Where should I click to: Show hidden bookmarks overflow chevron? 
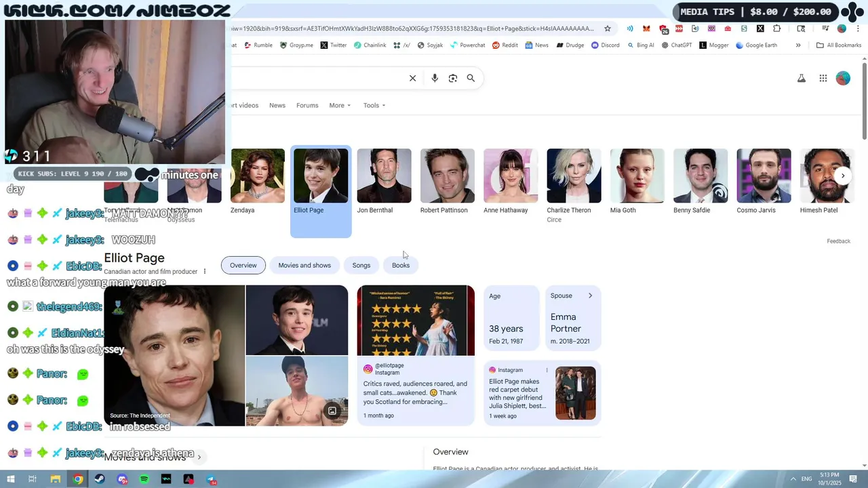(x=798, y=45)
